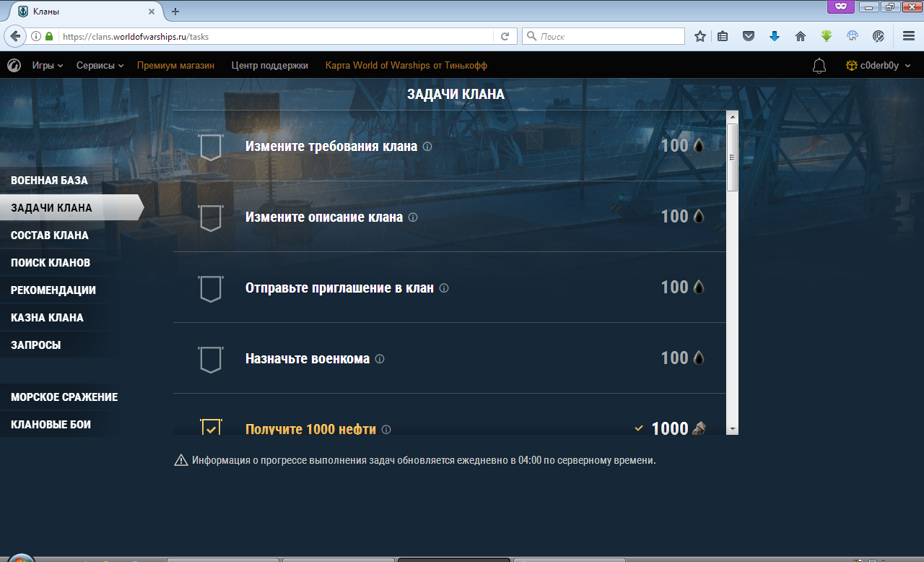Click the Pocket save icon

coord(749,36)
